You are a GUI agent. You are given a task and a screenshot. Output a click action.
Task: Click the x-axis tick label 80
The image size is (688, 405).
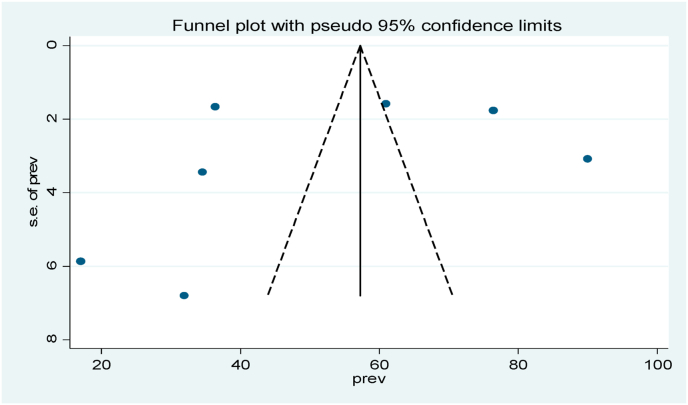[x=518, y=364]
